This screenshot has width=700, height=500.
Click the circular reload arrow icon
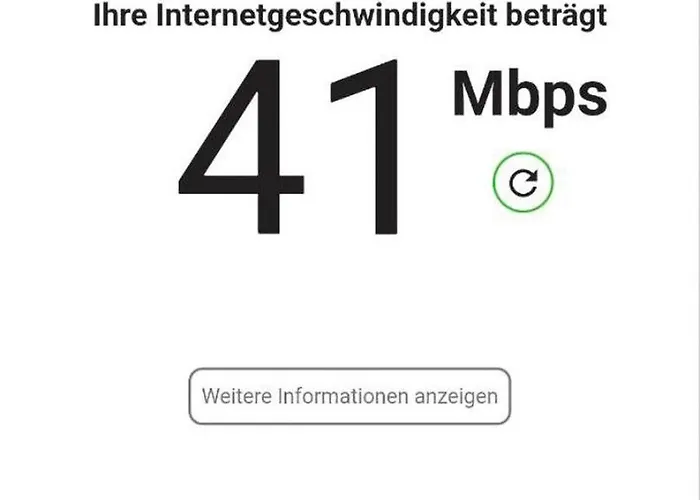tap(523, 183)
